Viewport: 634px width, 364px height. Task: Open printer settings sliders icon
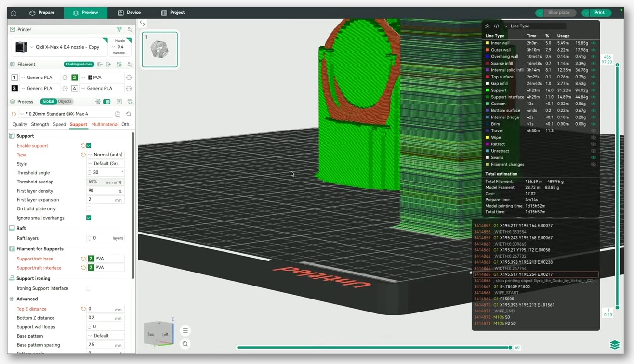point(130,29)
